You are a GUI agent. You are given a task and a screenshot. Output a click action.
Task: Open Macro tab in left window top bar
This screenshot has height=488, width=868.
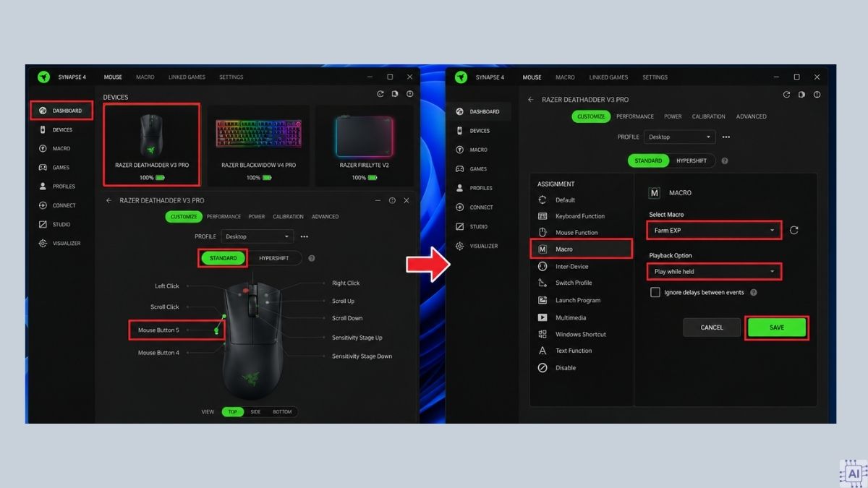(x=145, y=77)
